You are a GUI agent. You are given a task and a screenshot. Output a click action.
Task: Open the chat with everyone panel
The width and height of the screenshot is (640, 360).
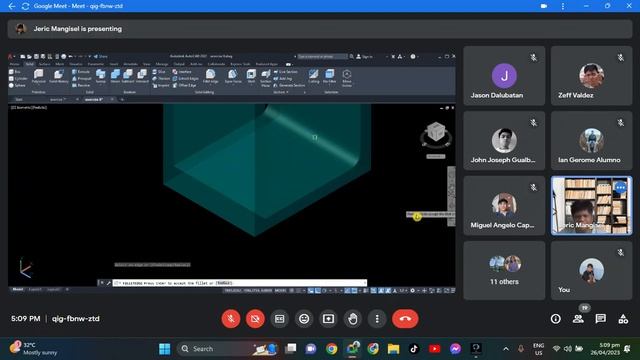[x=600, y=319]
